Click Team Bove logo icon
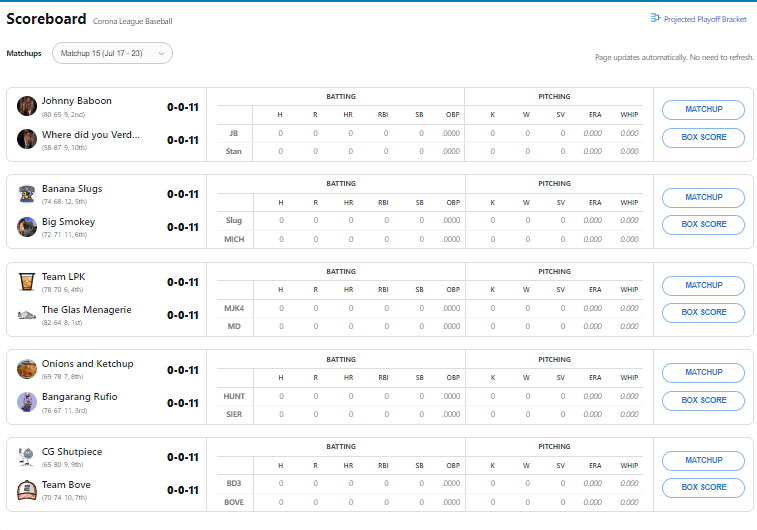The image size is (757, 530). point(27,490)
